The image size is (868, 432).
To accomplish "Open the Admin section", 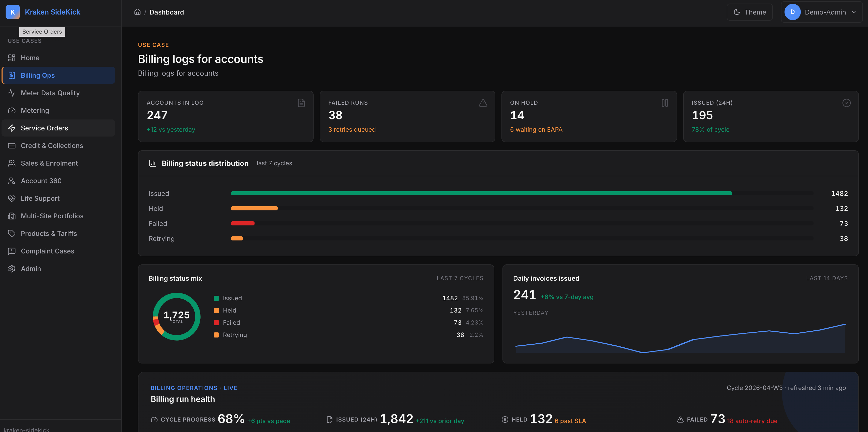I will point(58,268).
